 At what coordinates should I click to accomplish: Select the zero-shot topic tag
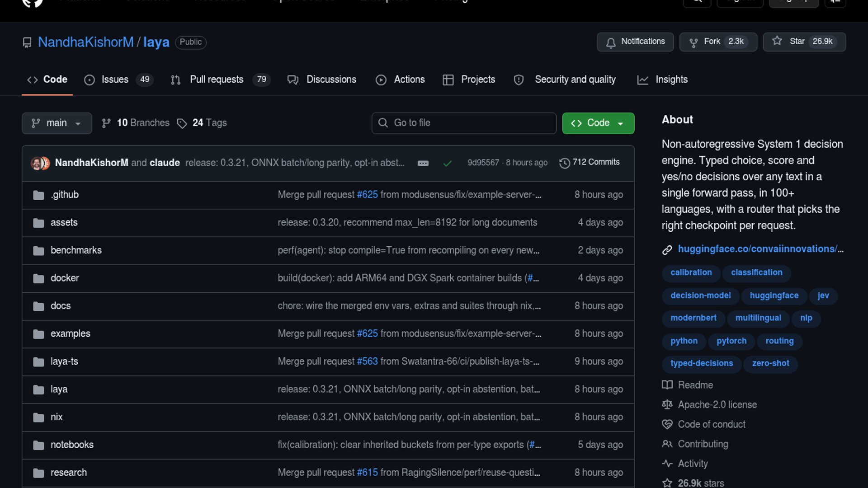pyautogui.click(x=770, y=364)
